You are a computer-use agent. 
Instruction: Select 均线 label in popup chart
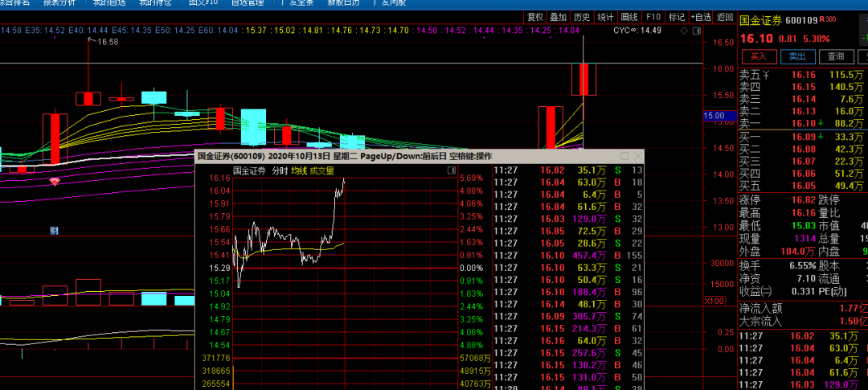299,170
